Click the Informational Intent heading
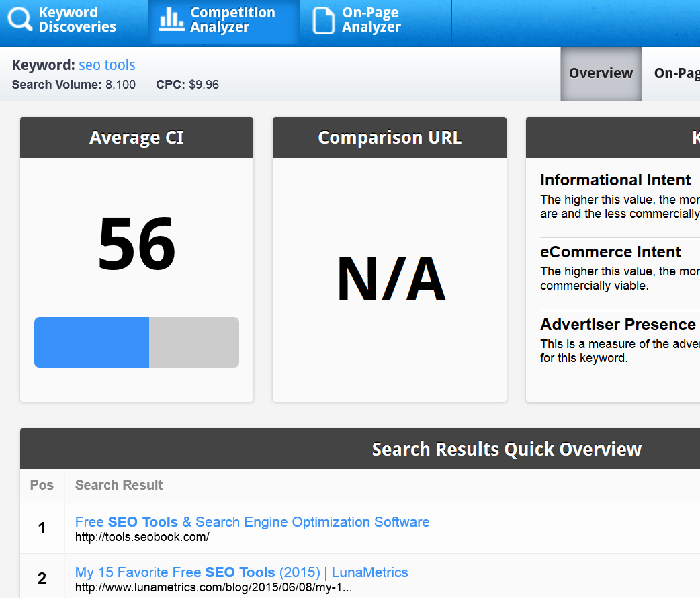 click(615, 180)
